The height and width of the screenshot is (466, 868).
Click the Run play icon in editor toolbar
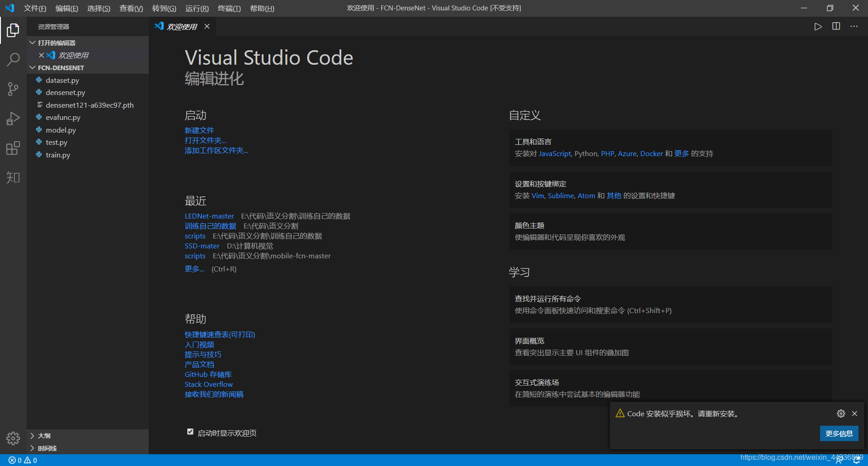tap(818, 27)
